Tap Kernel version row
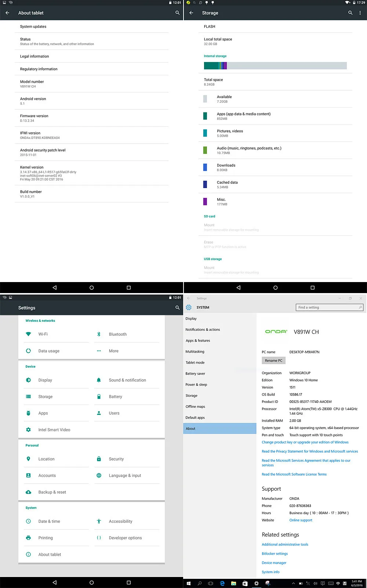367x588 pixels. click(91, 173)
